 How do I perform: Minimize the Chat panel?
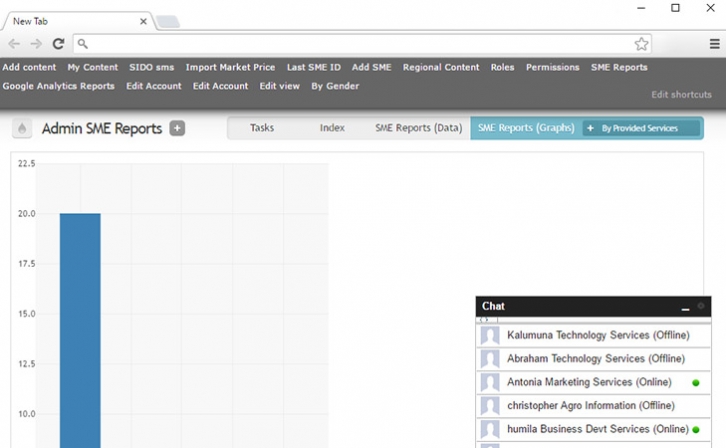pos(685,308)
